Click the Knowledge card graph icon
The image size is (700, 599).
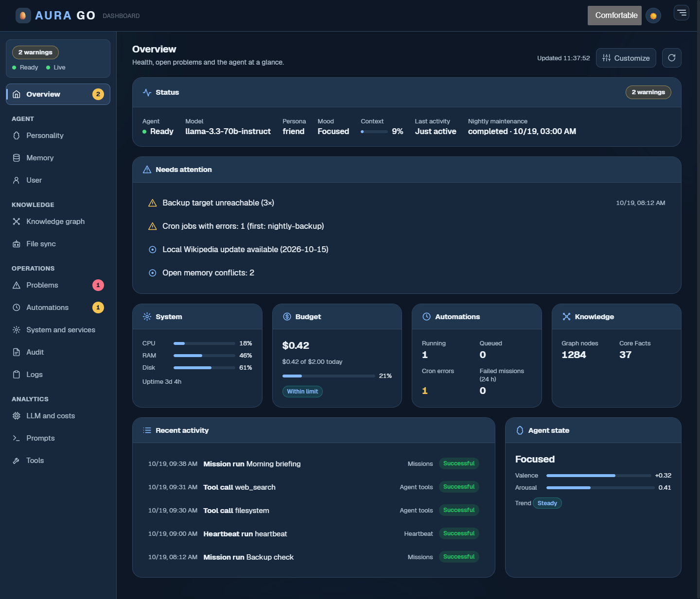coord(566,317)
